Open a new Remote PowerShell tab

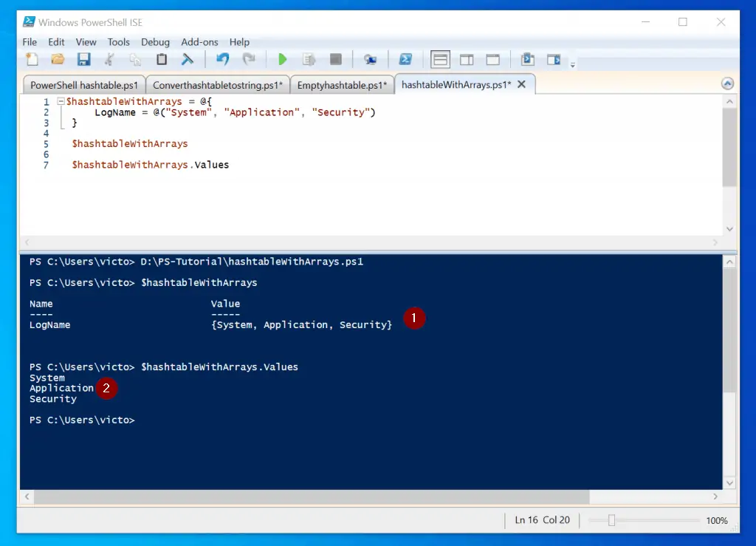(x=371, y=59)
